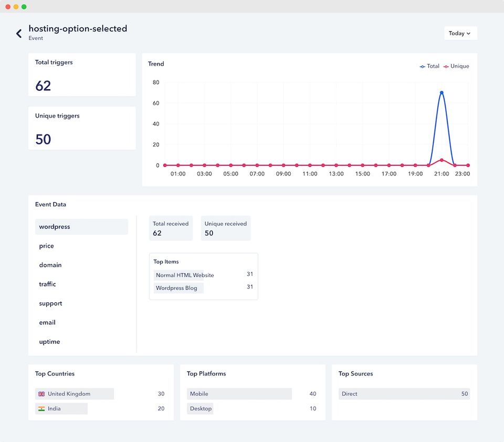The image size is (504, 442).
Task: Toggle the Total series in chart legend
Action: [429, 66]
